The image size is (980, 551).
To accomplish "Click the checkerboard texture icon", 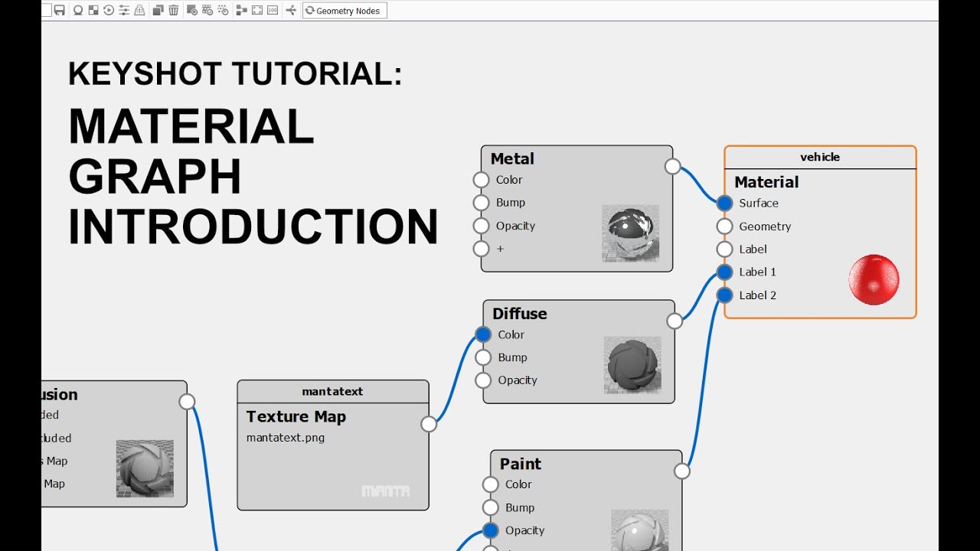I will (x=93, y=11).
